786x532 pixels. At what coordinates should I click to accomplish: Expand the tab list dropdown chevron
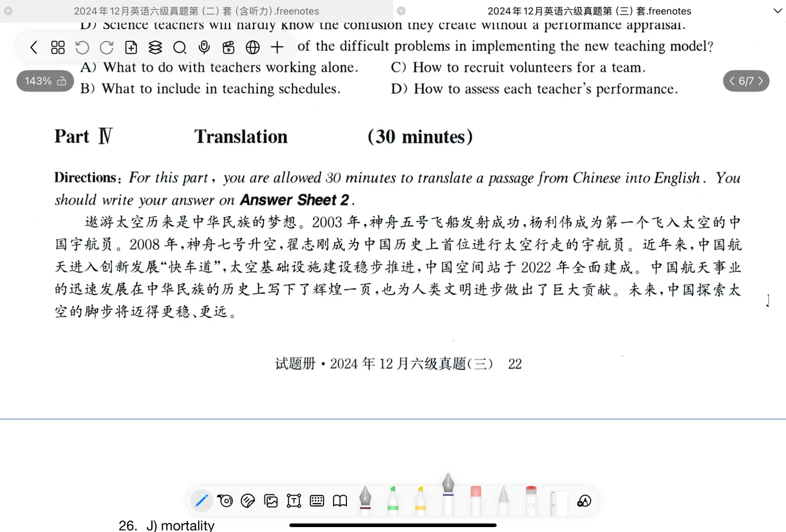(x=778, y=11)
